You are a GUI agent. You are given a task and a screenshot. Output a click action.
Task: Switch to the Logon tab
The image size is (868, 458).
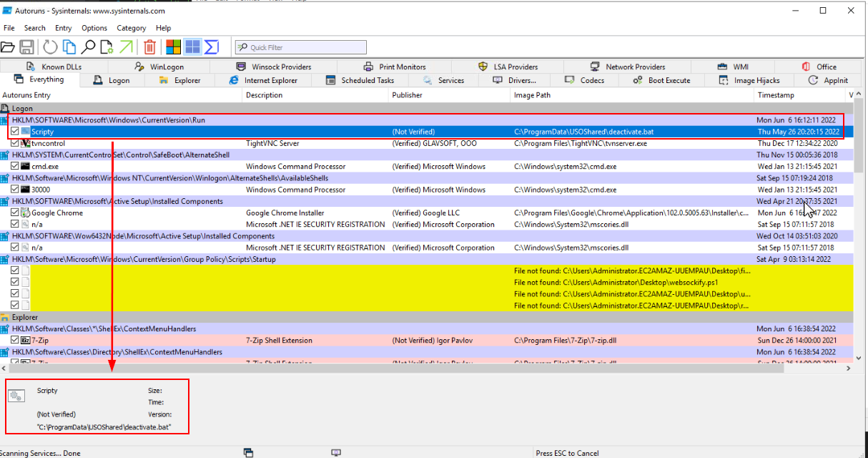point(112,80)
